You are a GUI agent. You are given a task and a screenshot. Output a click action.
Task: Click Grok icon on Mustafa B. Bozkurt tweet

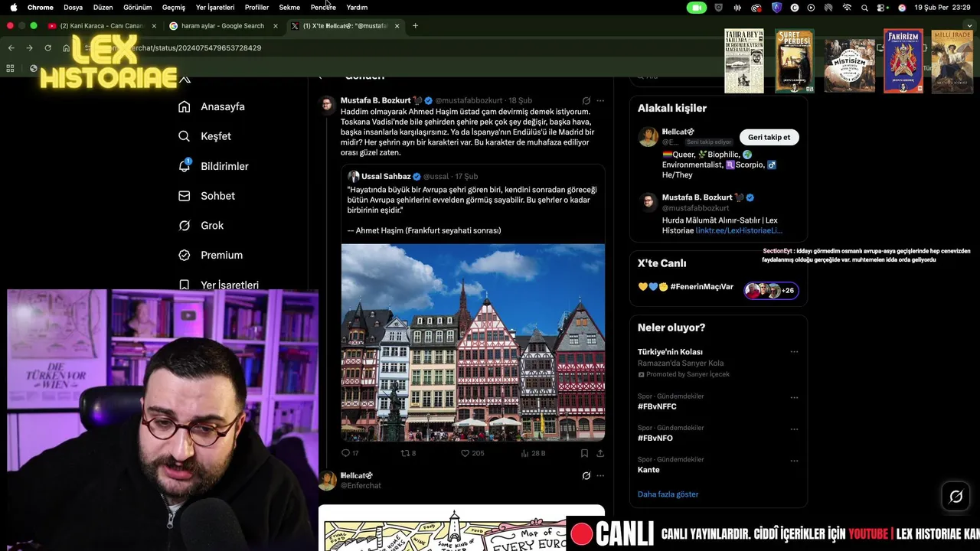pyautogui.click(x=586, y=100)
